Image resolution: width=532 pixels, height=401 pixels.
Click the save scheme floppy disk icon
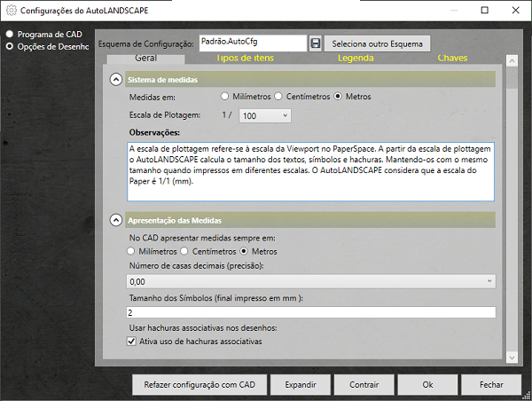point(315,43)
